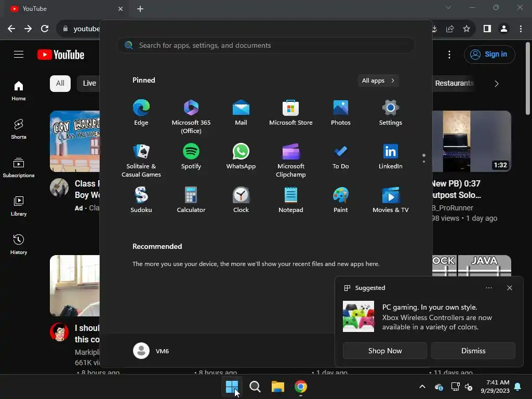Launch the Sudoku game
Image resolution: width=532 pixels, height=399 pixels.
[x=141, y=200]
